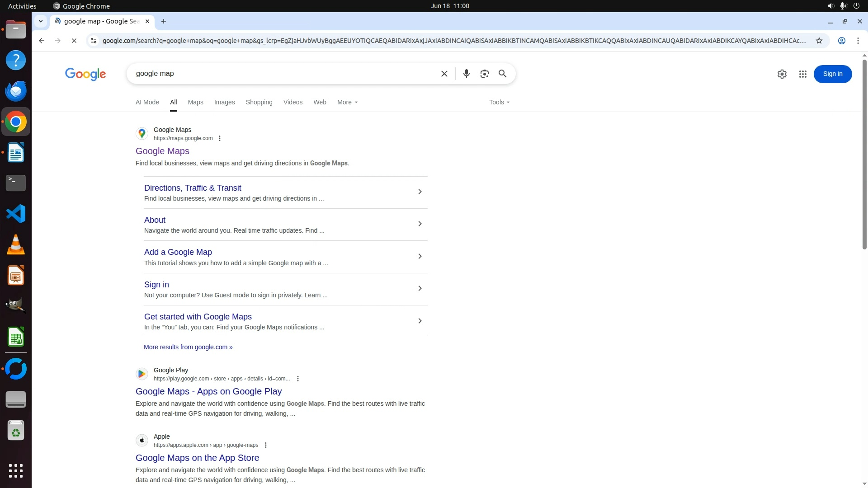Expand the About sitelink chevron
The height and width of the screenshot is (488, 868).
point(420,224)
